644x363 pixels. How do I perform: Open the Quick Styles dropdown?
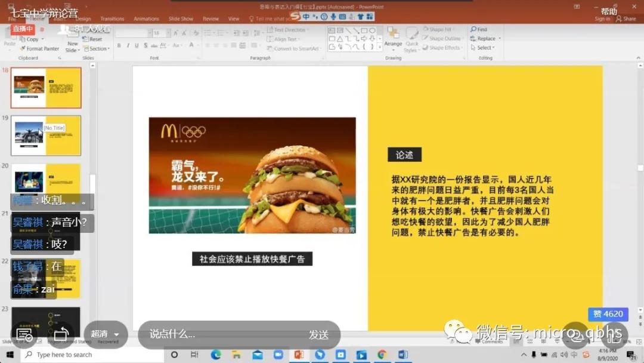click(411, 40)
